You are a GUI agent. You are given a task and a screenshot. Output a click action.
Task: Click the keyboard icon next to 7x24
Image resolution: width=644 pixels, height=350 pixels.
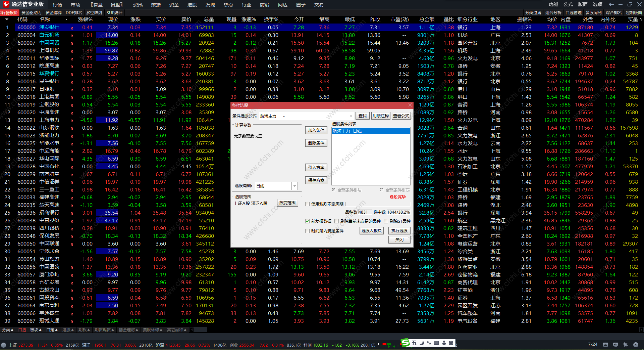[x=605, y=345]
